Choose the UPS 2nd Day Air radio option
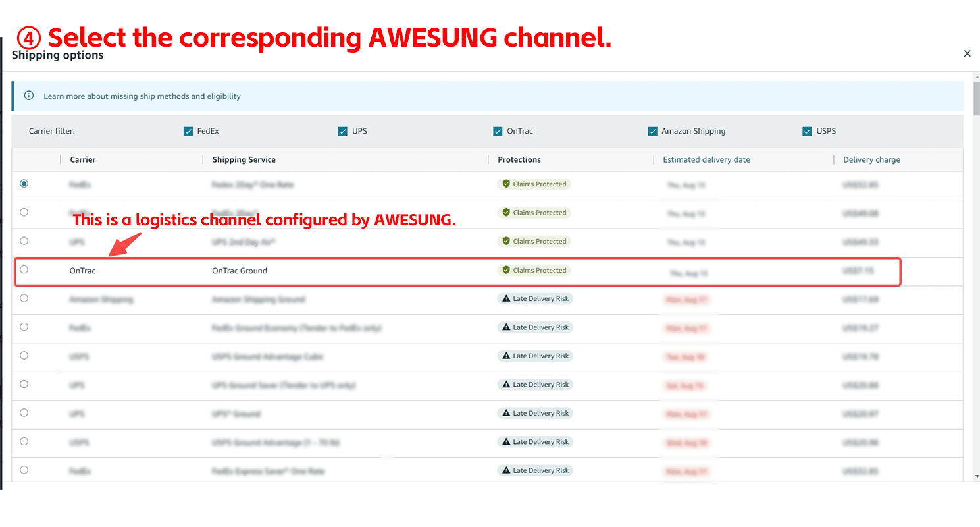The width and height of the screenshot is (980, 527). [24, 241]
